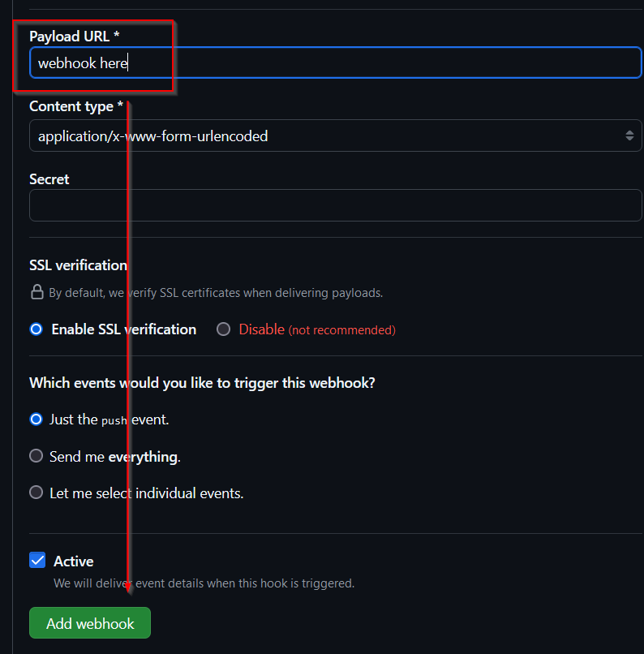This screenshot has width=644, height=654.
Task: Open the Content type combo box
Action: [x=324, y=136]
